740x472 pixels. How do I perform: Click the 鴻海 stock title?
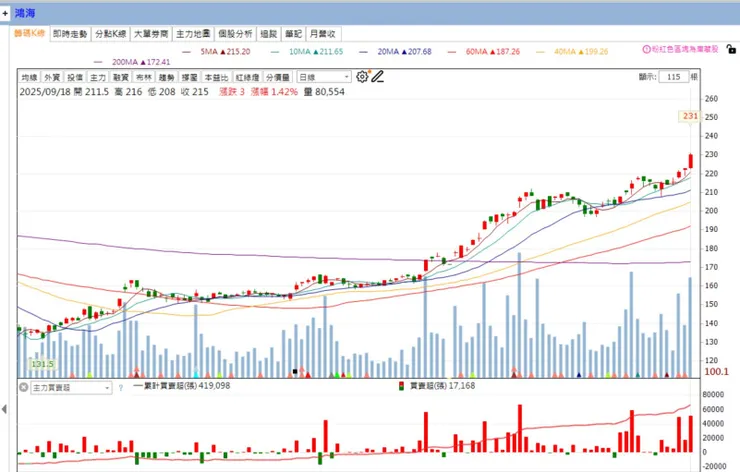[25, 13]
